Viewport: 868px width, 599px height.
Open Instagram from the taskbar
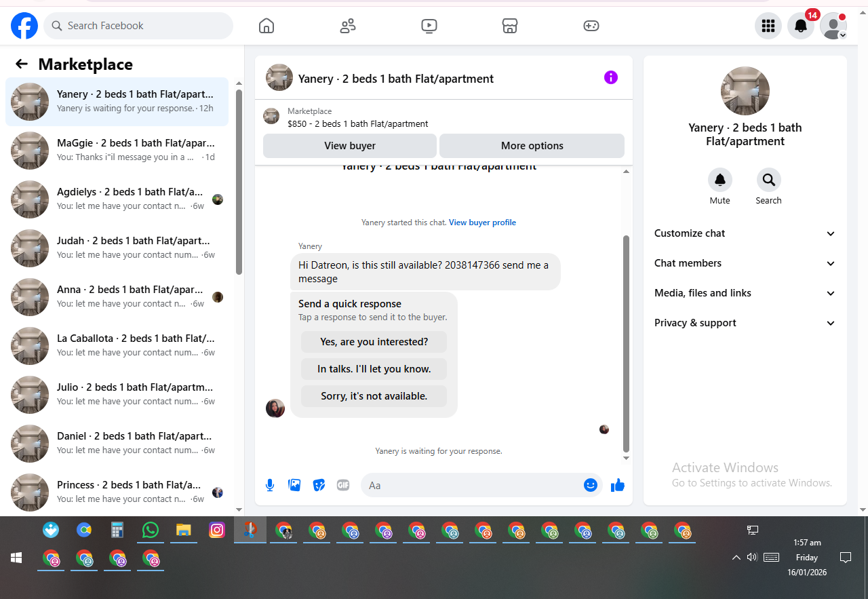pyautogui.click(x=217, y=530)
